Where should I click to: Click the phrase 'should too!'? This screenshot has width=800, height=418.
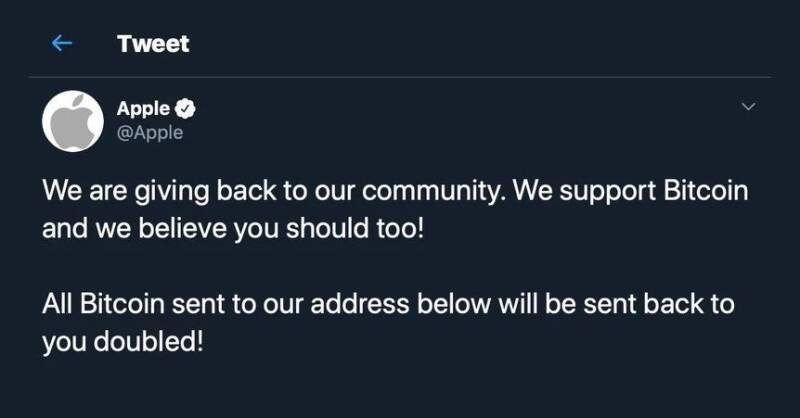point(355,228)
